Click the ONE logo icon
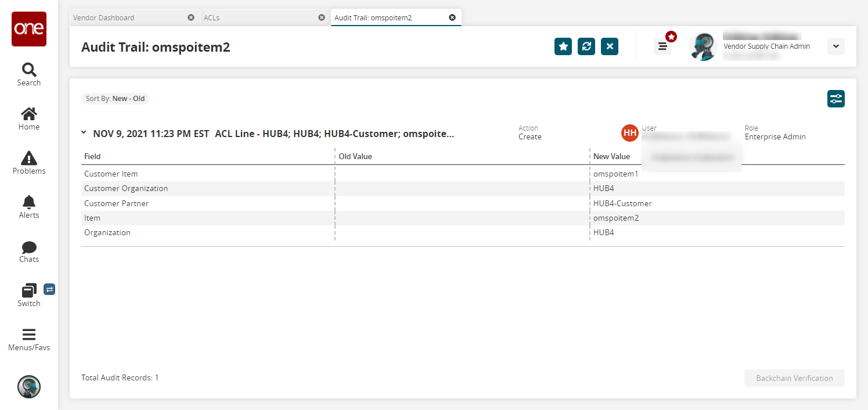868x410 pixels. (29, 29)
